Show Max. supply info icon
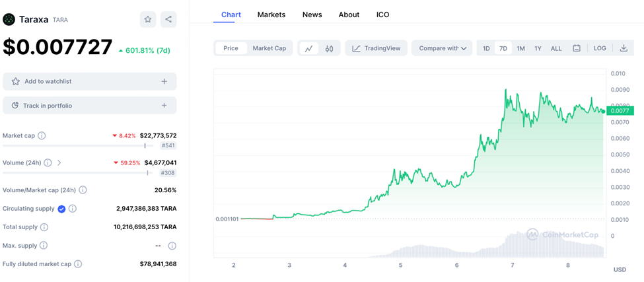This screenshot has width=644, height=282. pos(44,246)
